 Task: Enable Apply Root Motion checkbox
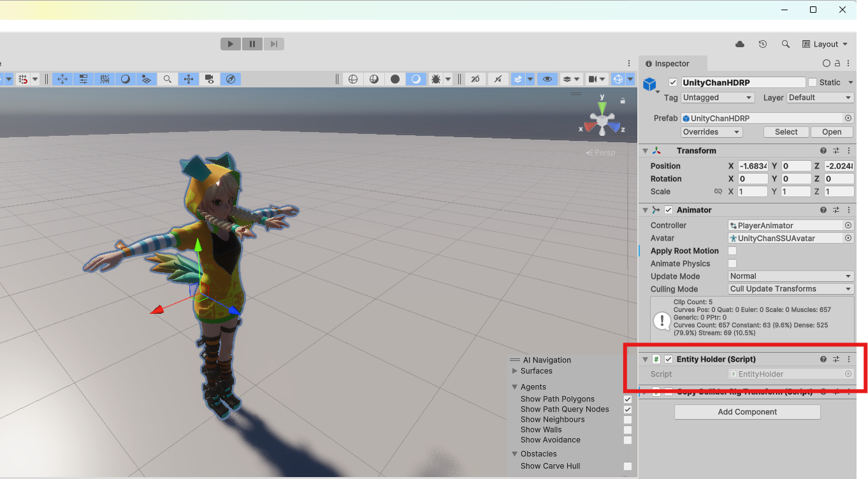pyautogui.click(x=732, y=251)
